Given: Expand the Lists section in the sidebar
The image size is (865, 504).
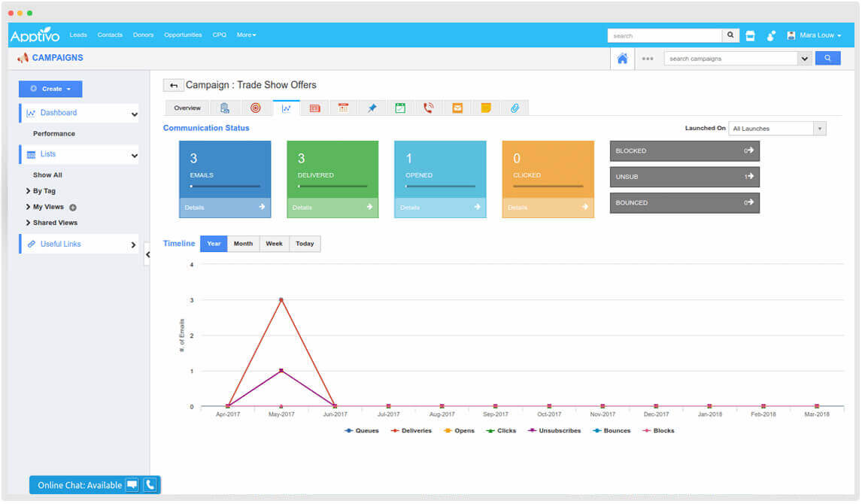Looking at the screenshot, I should point(79,154).
